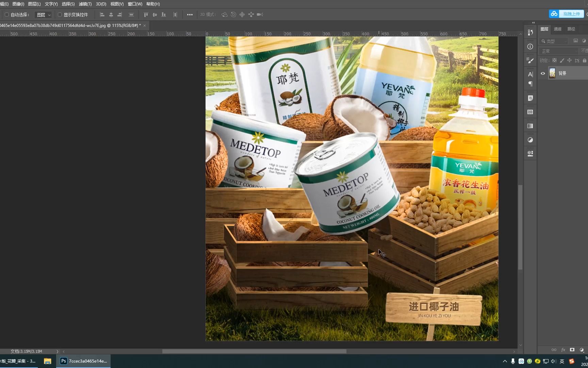The height and width of the screenshot is (368, 588).
Task: Open 帮助(H) menu
Action: pyautogui.click(x=153, y=4)
